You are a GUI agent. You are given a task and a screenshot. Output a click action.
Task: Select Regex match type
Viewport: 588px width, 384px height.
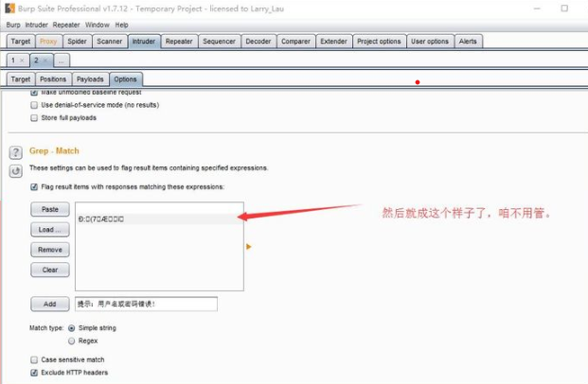point(71,340)
